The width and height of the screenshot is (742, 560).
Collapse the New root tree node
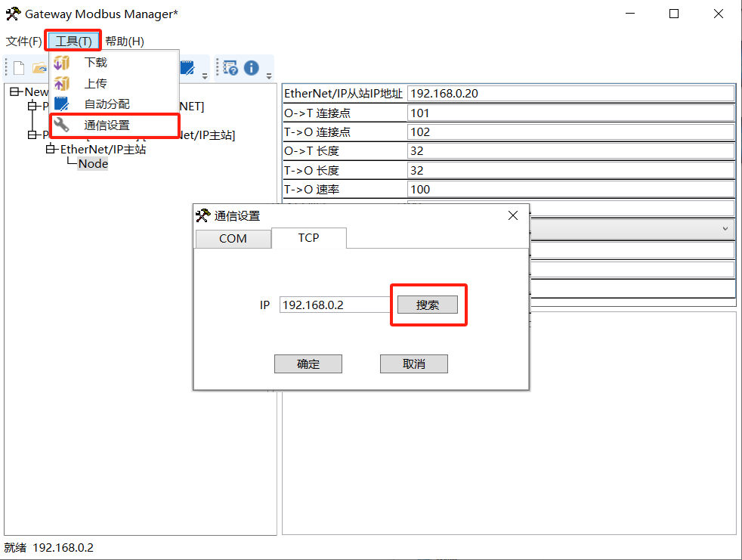15,92
